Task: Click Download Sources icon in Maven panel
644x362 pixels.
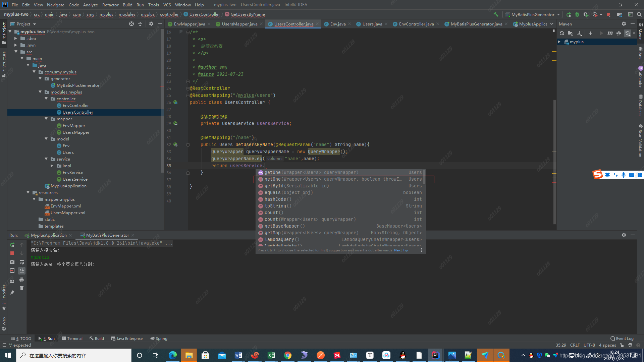Action: click(580, 33)
